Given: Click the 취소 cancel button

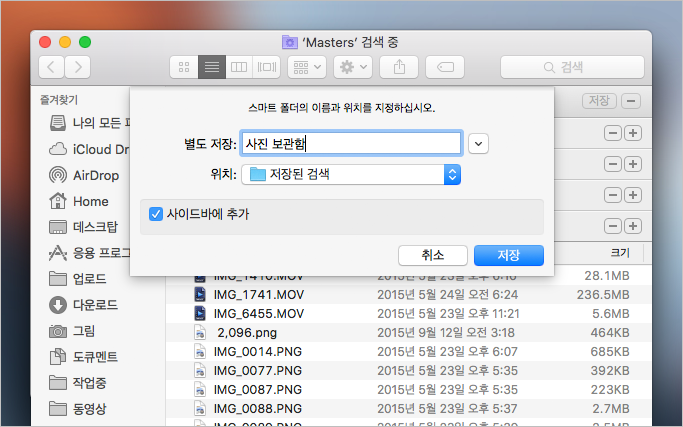Looking at the screenshot, I should point(433,255).
